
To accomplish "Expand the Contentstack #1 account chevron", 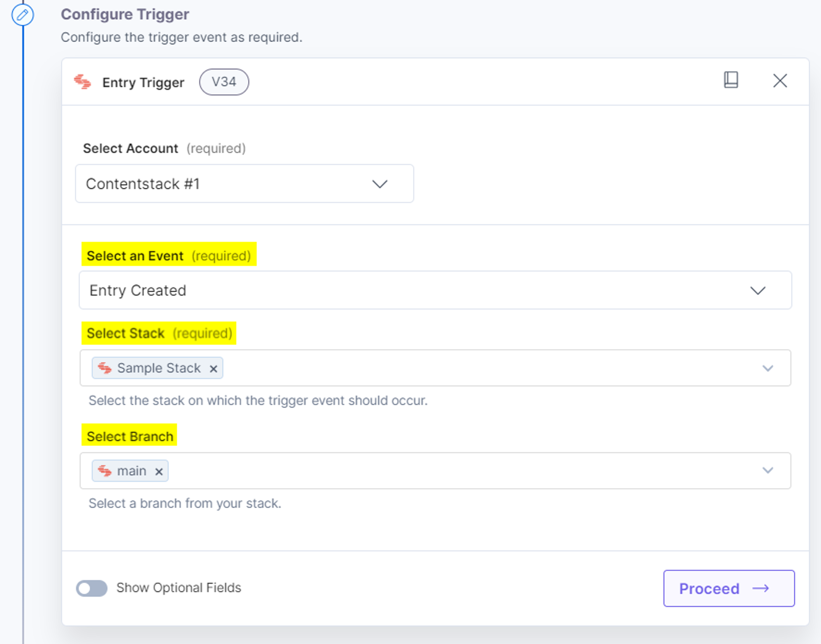I will 379,184.
